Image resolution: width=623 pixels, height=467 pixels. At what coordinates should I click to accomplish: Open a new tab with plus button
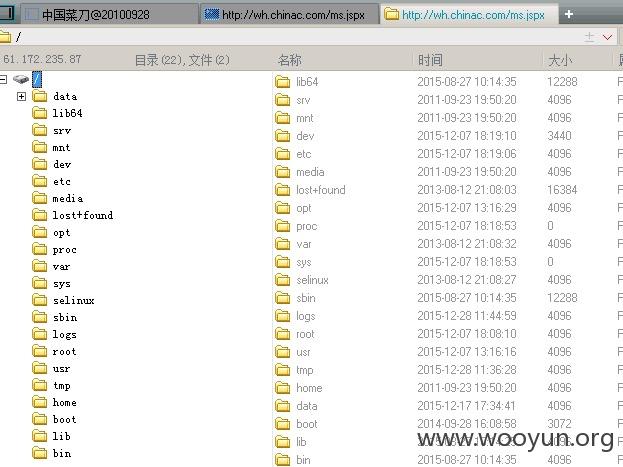click(x=569, y=14)
